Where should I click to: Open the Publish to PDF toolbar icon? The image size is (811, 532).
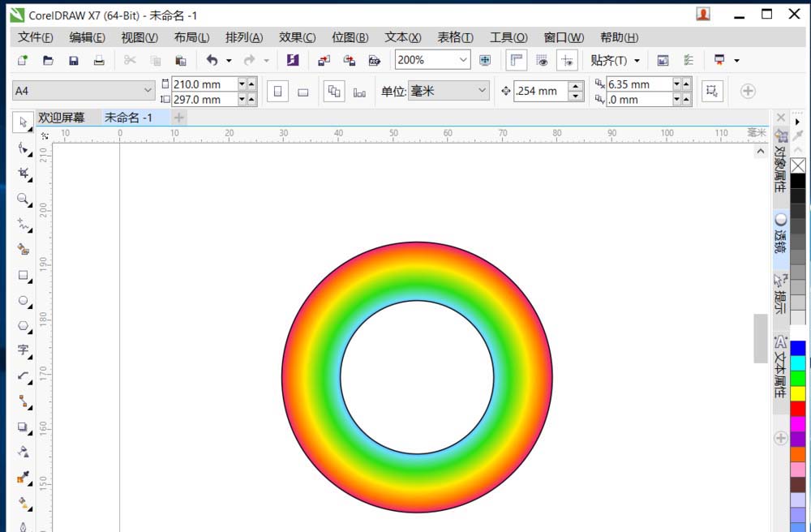click(374, 60)
